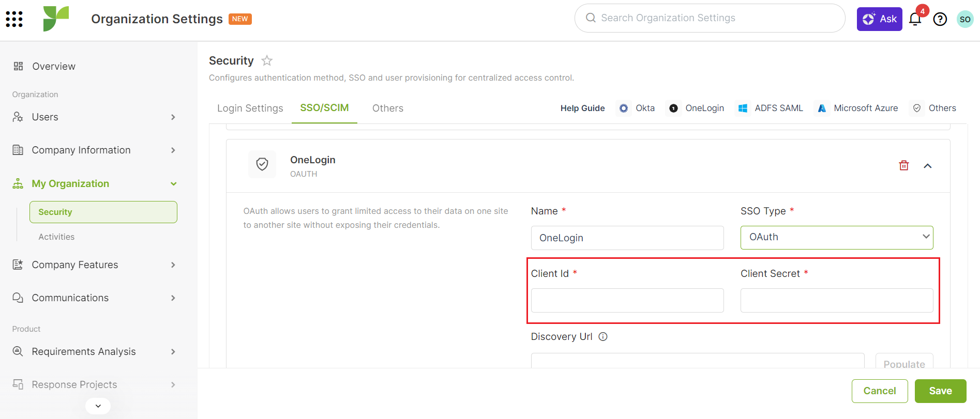980x419 pixels.
Task: Collapse the OneLogin panel with the chevron
Action: tap(928, 166)
